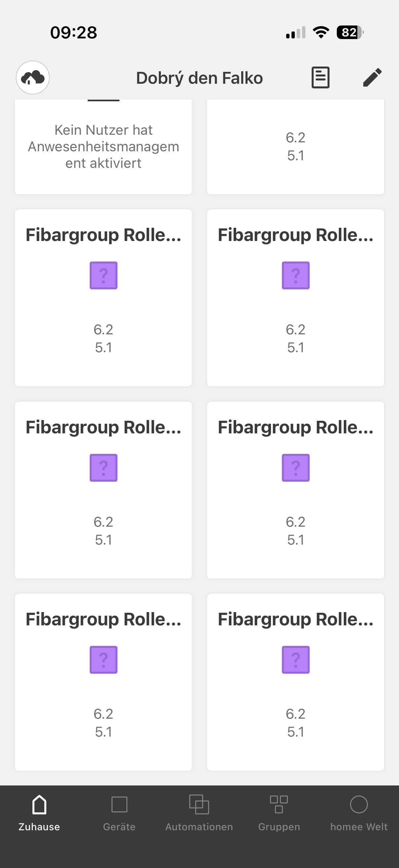Open the Fibargroup card directly below the presence card
The image size is (399, 868).
click(x=103, y=298)
